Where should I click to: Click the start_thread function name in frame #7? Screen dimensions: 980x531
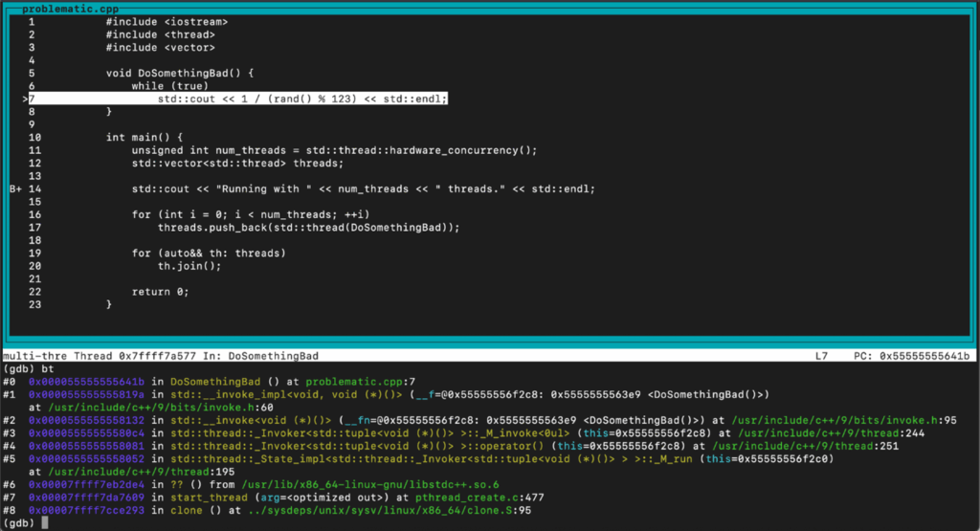point(209,498)
